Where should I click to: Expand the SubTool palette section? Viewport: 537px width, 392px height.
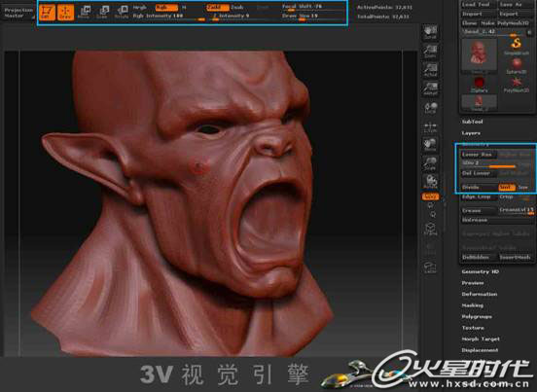pos(472,122)
